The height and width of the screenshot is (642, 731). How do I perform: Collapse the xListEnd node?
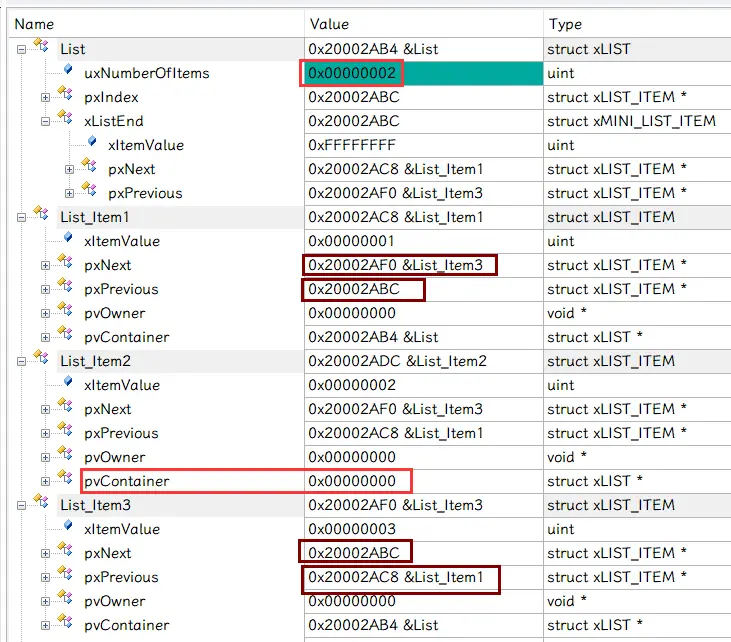[46, 121]
